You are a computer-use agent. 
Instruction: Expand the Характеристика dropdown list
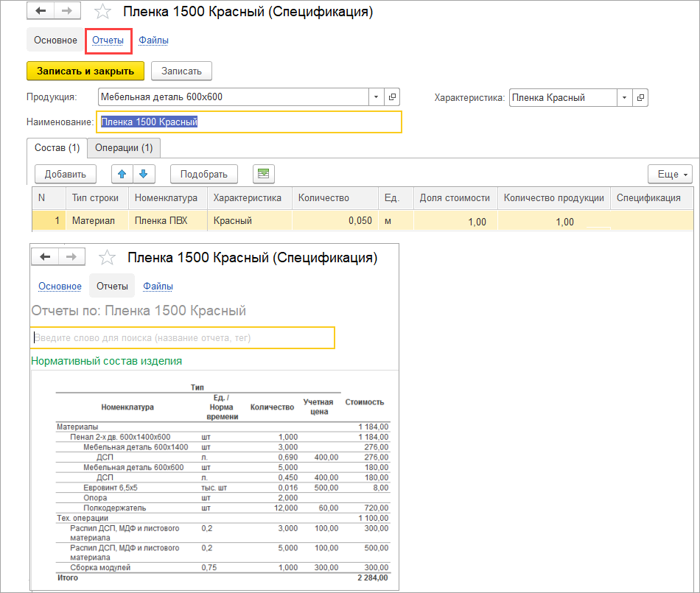click(x=624, y=97)
